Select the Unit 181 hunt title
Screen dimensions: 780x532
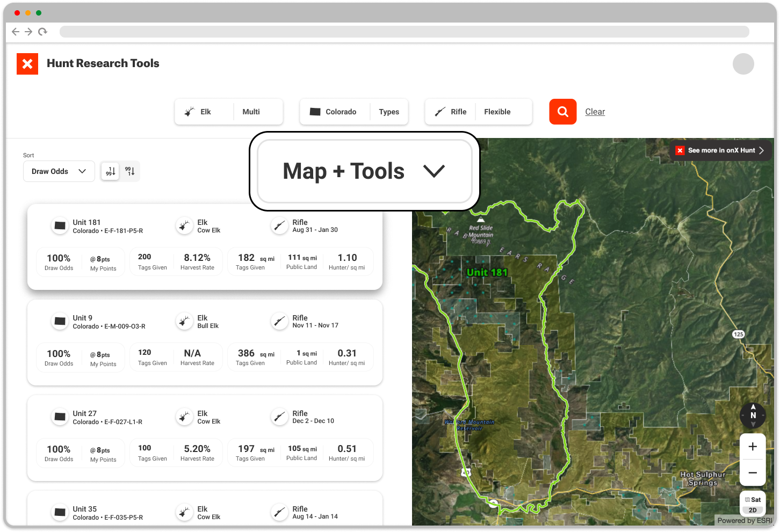tap(86, 222)
